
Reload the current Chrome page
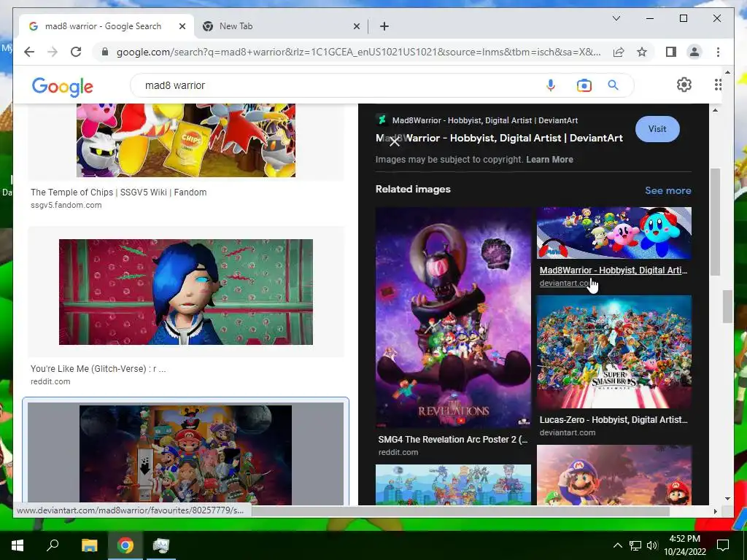(x=76, y=52)
